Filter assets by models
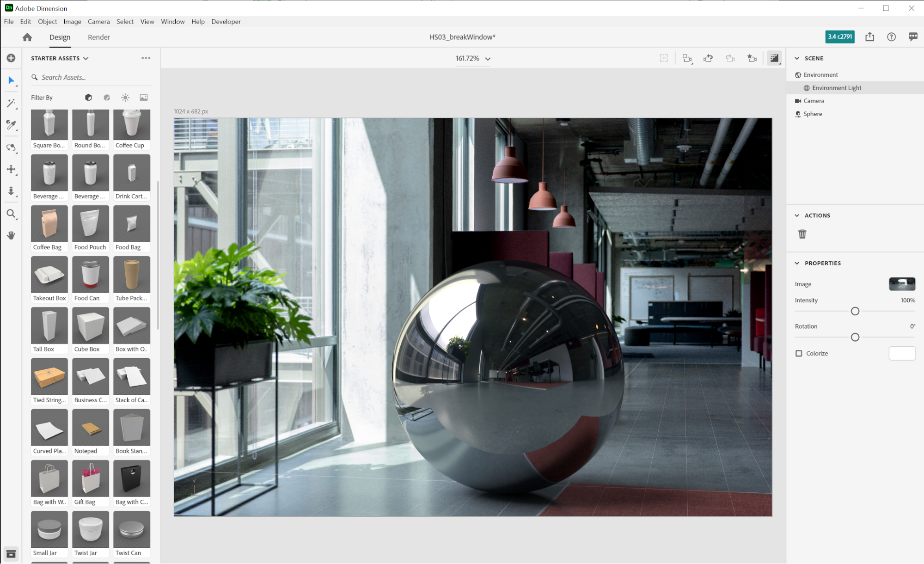The height and width of the screenshot is (564, 924). coord(88,98)
